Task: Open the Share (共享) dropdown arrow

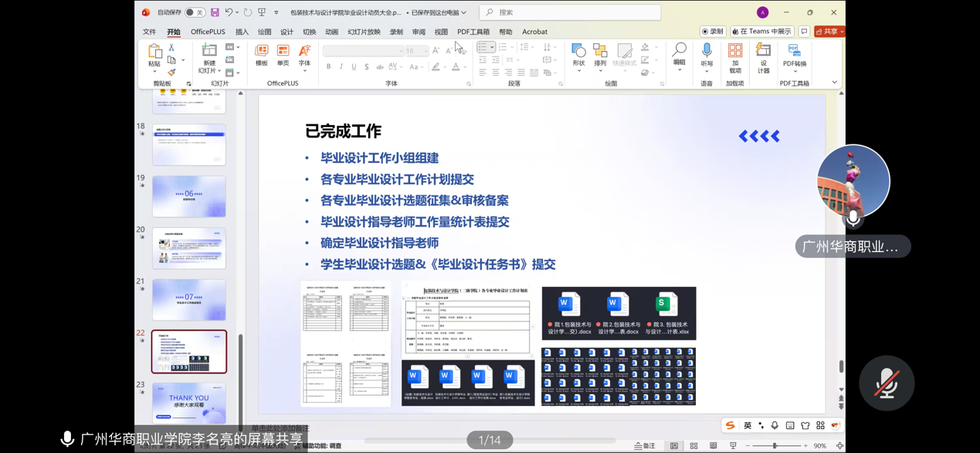Action: click(x=841, y=32)
